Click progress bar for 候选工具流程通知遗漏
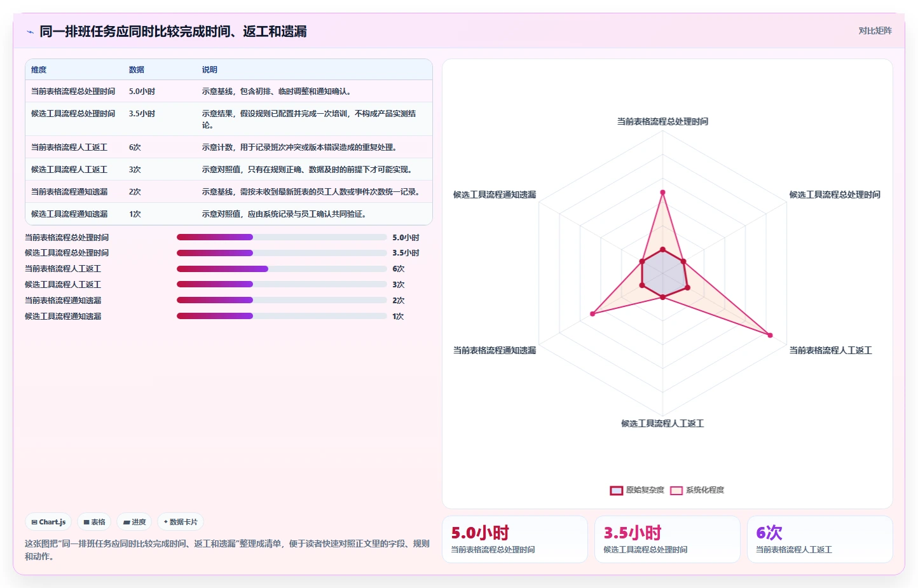Screen dimensions: 918x588 [x=282, y=316]
